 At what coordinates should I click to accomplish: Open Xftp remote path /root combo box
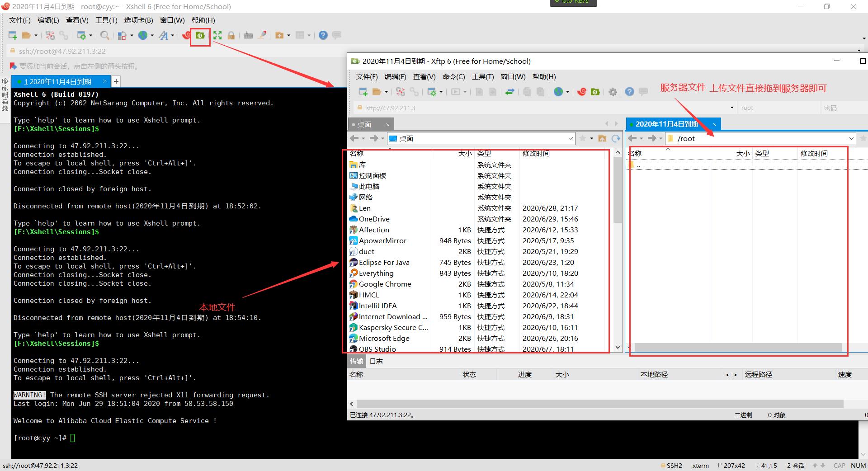click(761, 138)
